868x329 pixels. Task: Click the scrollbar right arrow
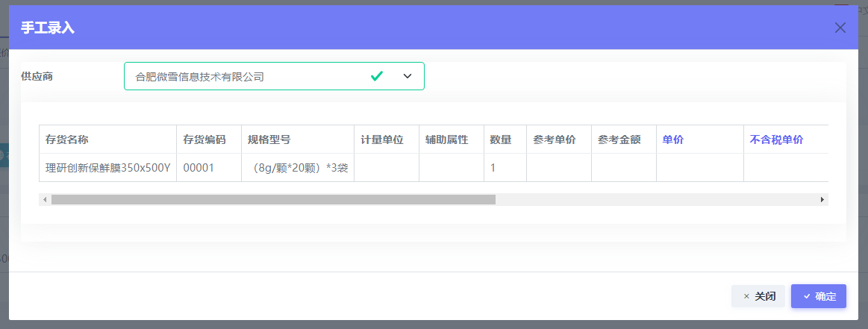coord(822,200)
